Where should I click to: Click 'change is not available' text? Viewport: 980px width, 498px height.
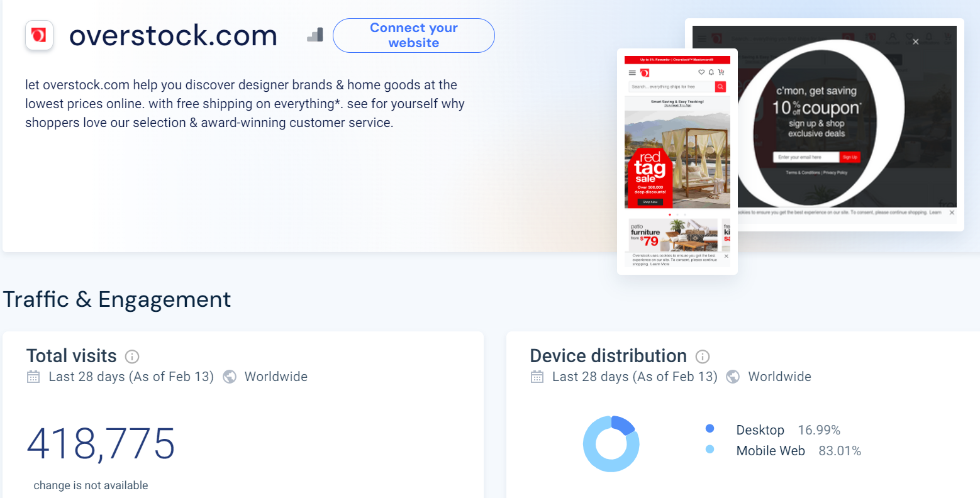click(x=91, y=485)
